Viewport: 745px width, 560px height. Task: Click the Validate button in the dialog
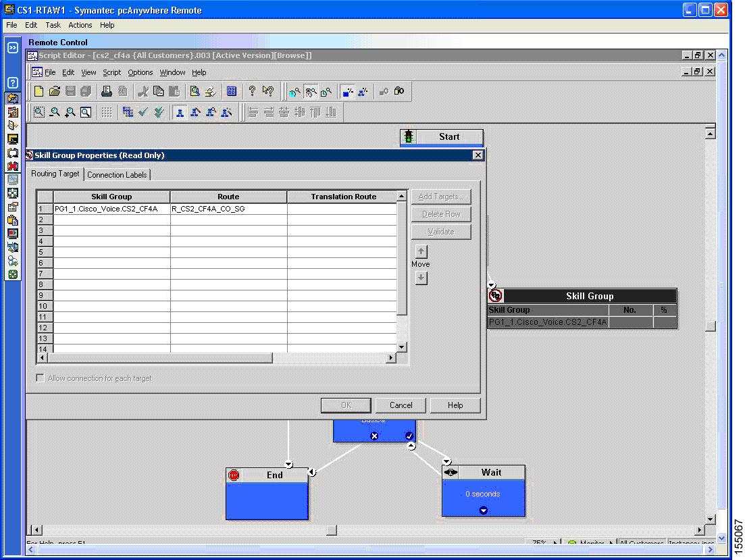coord(441,232)
